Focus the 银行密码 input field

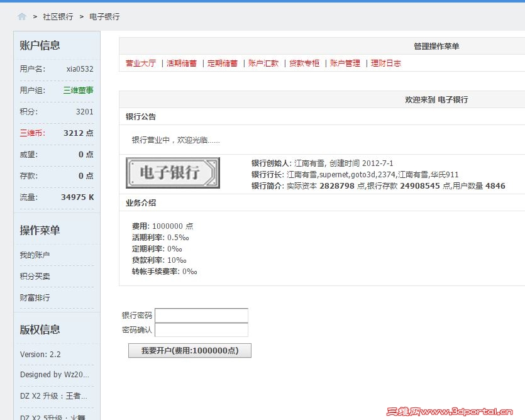pos(202,315)
